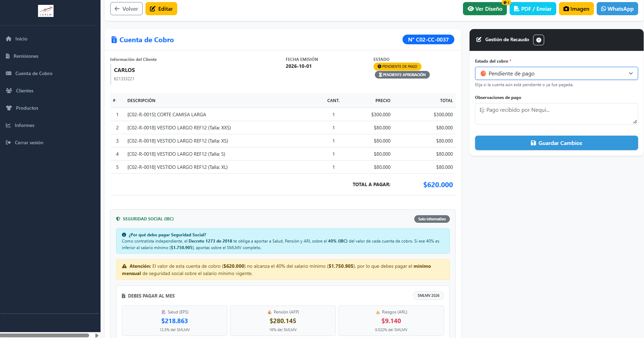This screenshot has width=644, height=338.
Task: Click the Cerrar sesión logout icon
Action: click(8, 143)
